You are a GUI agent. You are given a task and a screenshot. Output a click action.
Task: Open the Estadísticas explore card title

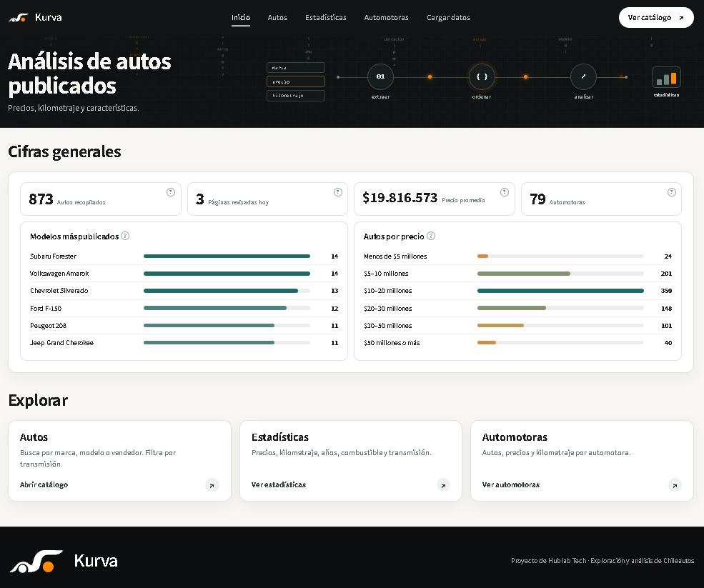[x=279, y=437]
